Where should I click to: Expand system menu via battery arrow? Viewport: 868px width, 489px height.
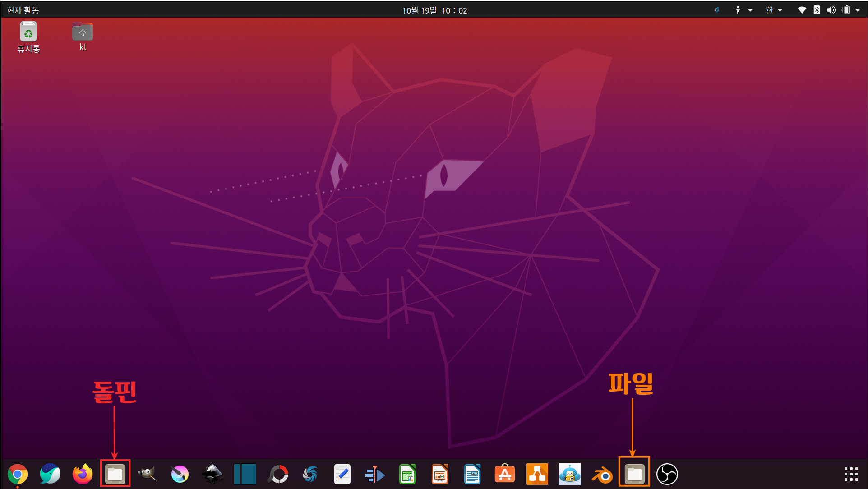tap(858, 10)
